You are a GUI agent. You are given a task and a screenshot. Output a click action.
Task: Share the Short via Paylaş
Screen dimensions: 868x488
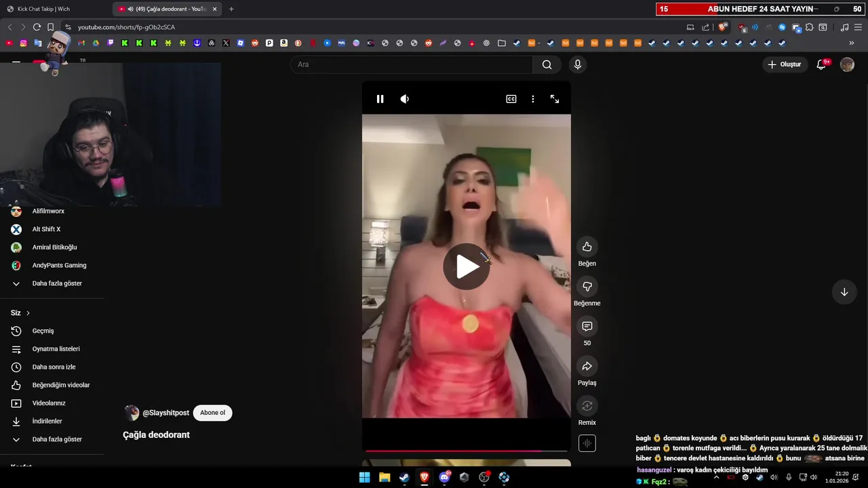[587, 367]
